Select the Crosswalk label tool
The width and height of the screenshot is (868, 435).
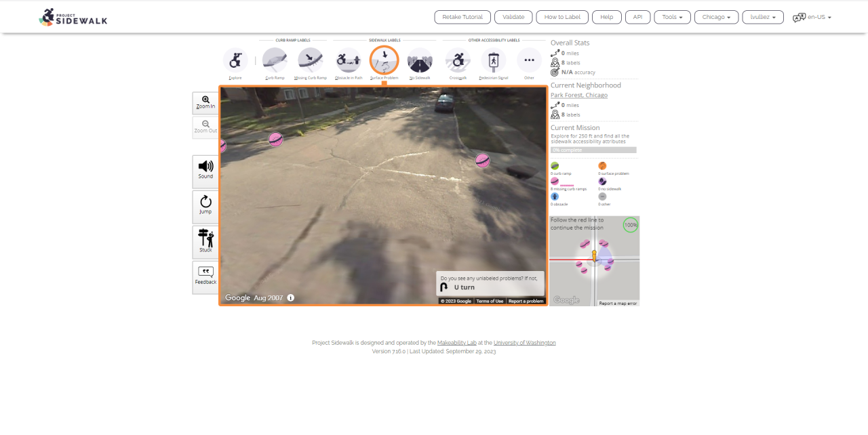coord(458,60)
